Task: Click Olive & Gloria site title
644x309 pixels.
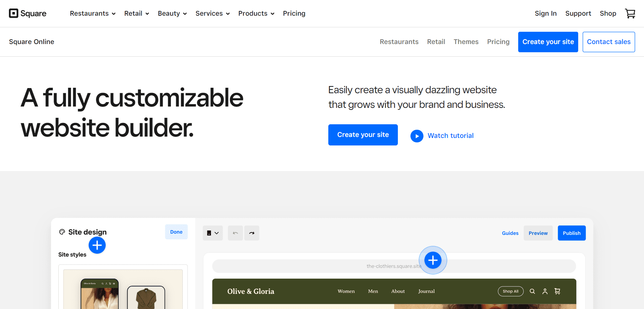Action: coord(251,291)
